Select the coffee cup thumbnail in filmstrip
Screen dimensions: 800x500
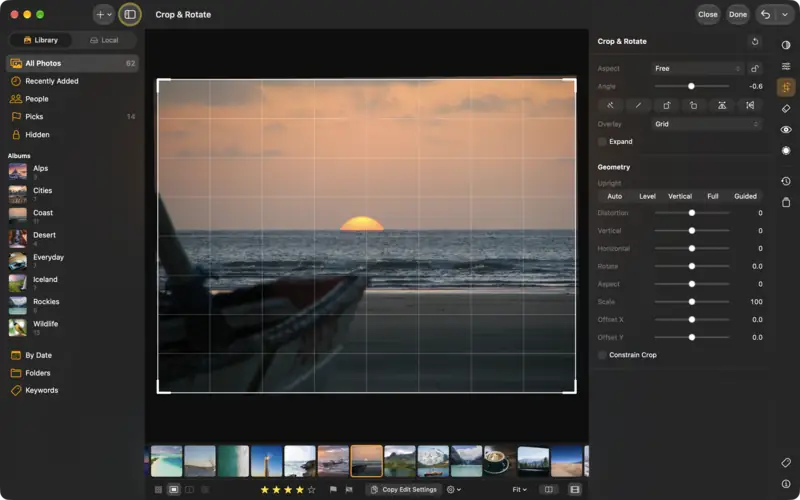[x=499, y=461]
